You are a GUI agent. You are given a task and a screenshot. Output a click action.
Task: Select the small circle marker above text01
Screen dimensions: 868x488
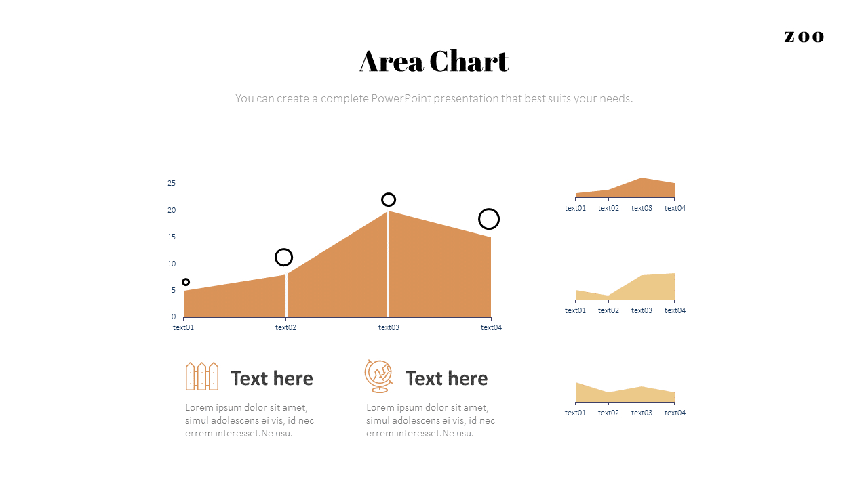tap(186, 282)
